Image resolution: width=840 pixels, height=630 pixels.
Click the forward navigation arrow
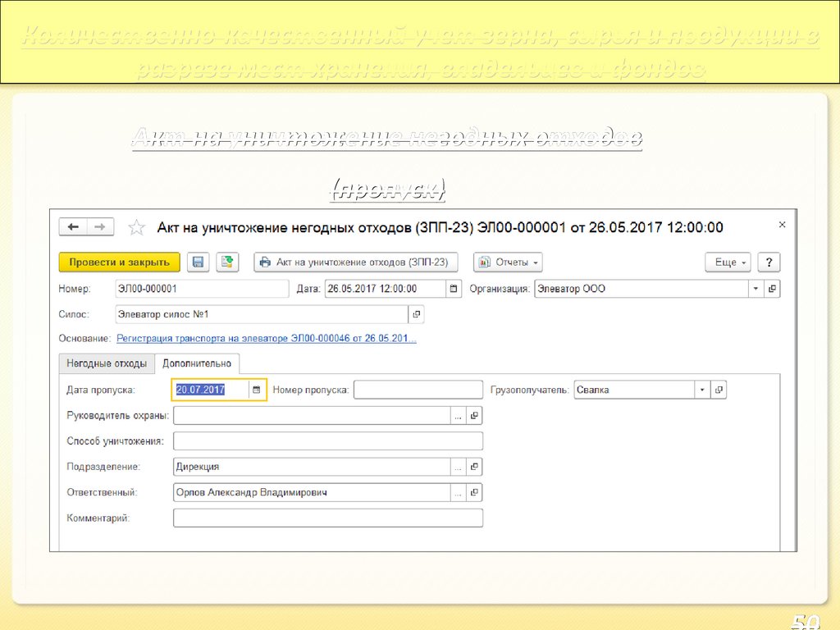(100, 227)
